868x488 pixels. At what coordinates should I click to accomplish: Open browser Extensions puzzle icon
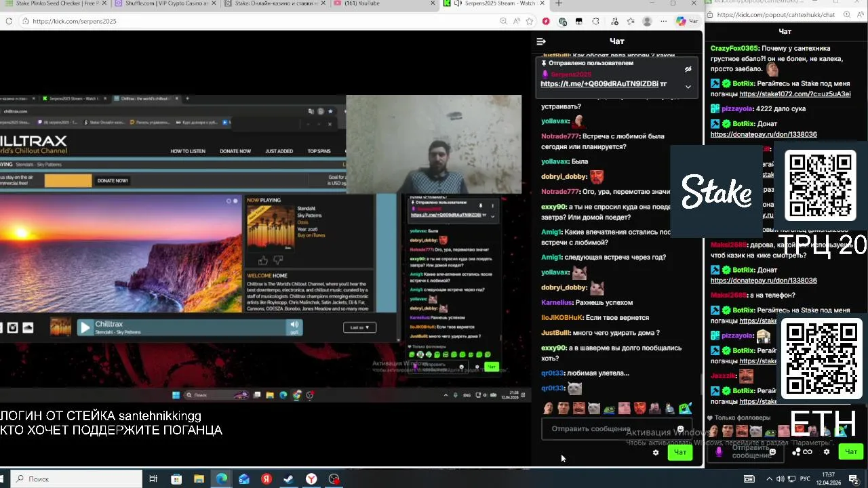tap(595, 21)
